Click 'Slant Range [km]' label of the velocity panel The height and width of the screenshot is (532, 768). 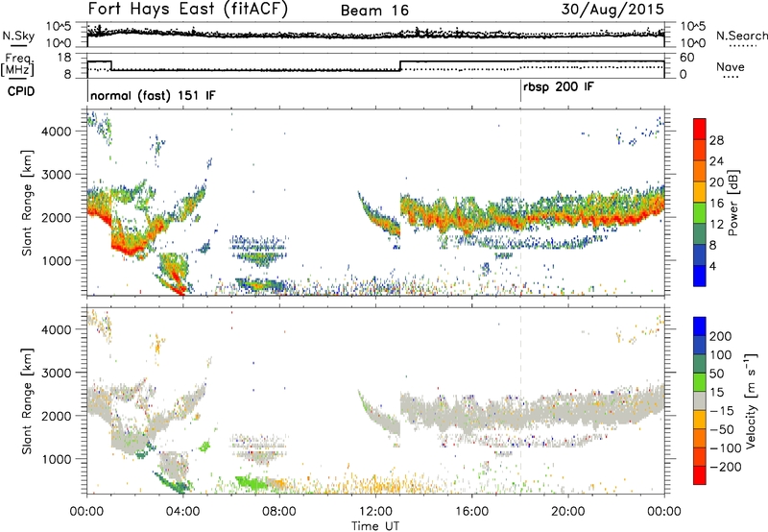(27, 400)
